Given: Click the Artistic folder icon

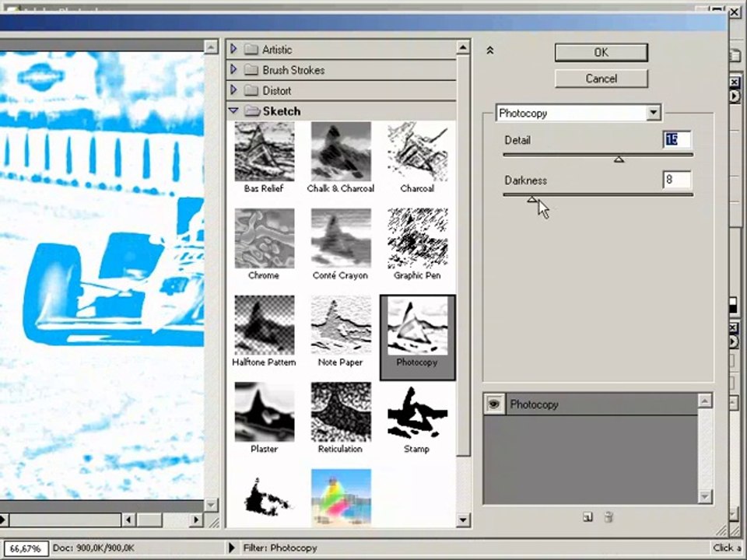Looking at the screenshot, I should [x=251, y=49].
